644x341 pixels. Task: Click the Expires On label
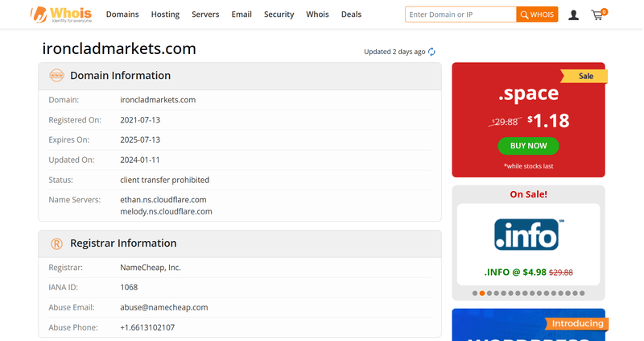click(x=68, y=139)
